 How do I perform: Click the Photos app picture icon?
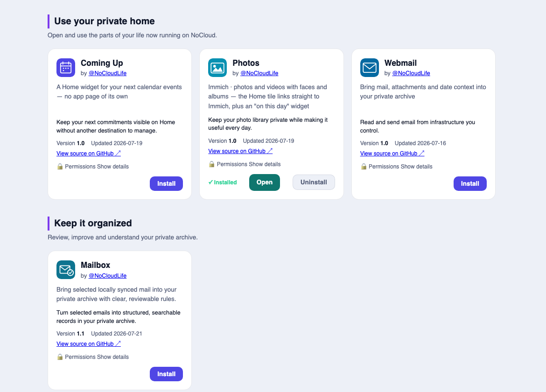(x=217, y=68)
